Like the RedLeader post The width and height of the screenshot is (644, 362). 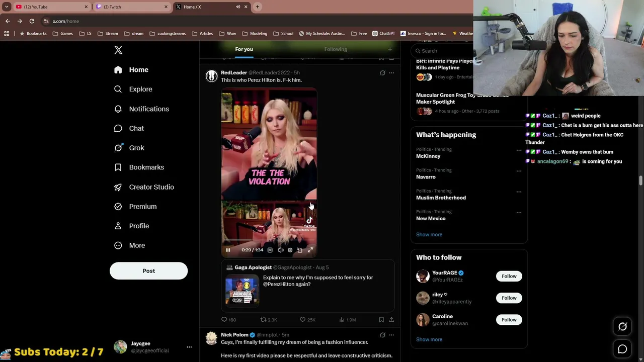coord(307,320)
